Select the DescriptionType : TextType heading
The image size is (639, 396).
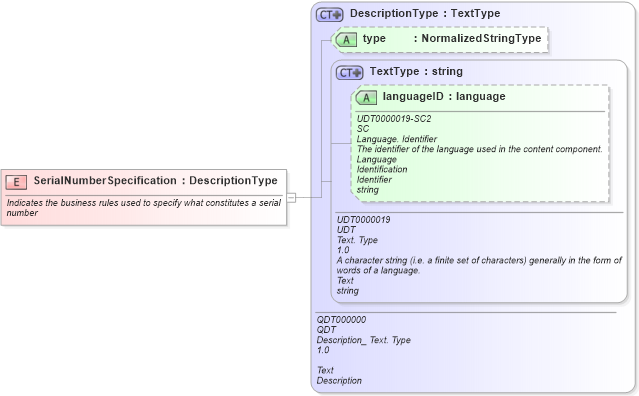tap(425, 13)
